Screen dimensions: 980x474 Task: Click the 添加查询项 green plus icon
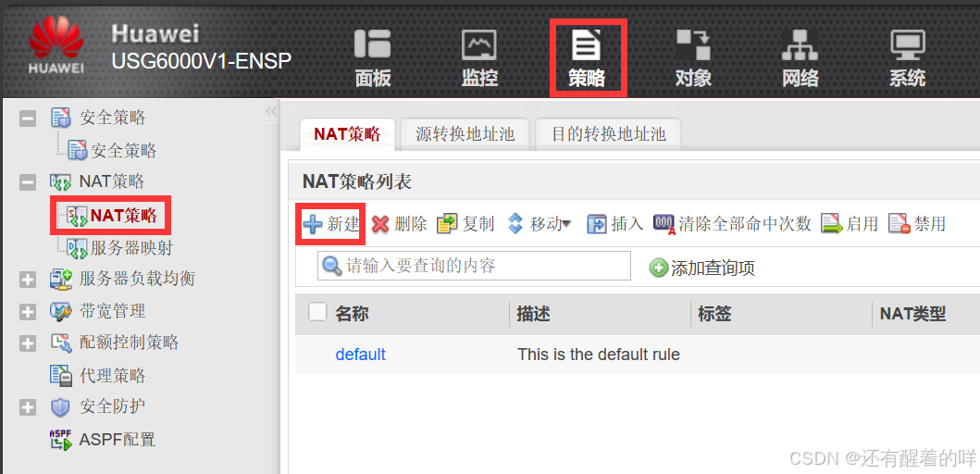(658, 268)
